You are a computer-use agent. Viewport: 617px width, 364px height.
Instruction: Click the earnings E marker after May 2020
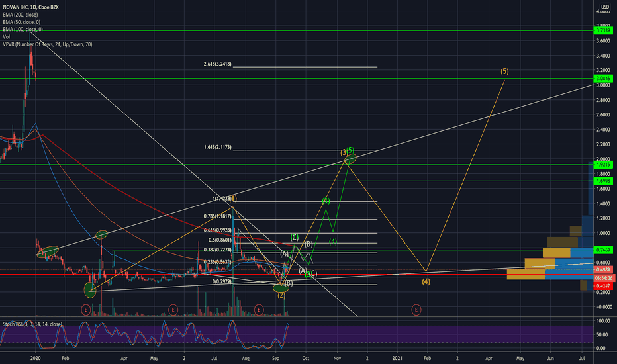pyautogui.click(x=173, y=310)
